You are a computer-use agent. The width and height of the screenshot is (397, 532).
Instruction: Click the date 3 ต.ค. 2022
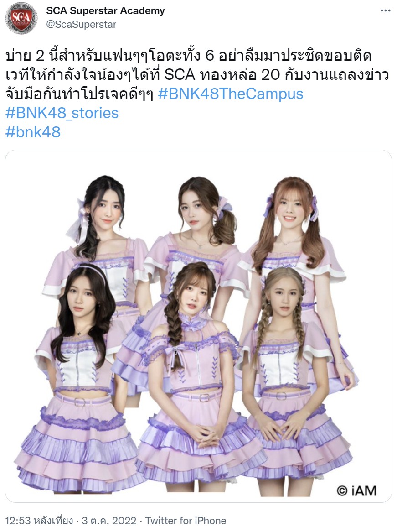click(109, 521)
